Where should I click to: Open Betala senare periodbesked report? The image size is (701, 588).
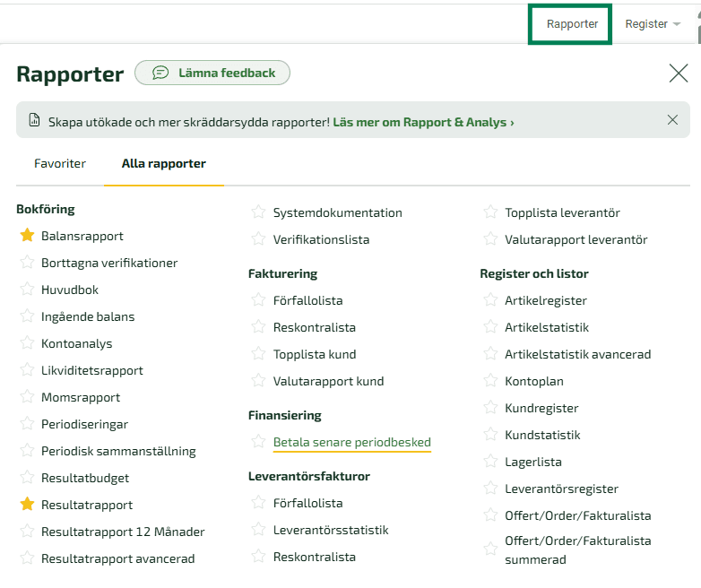click(351, 442)
